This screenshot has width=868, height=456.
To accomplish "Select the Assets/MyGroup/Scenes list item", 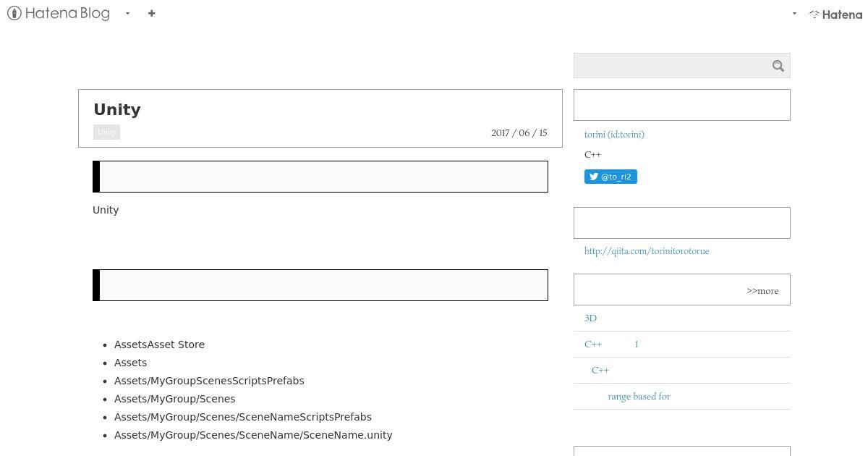I will 174,399.
